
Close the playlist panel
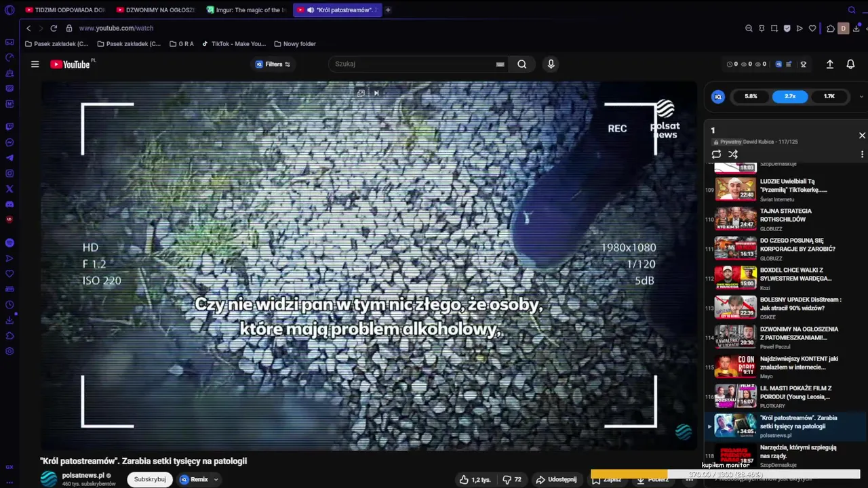(862, 136)
